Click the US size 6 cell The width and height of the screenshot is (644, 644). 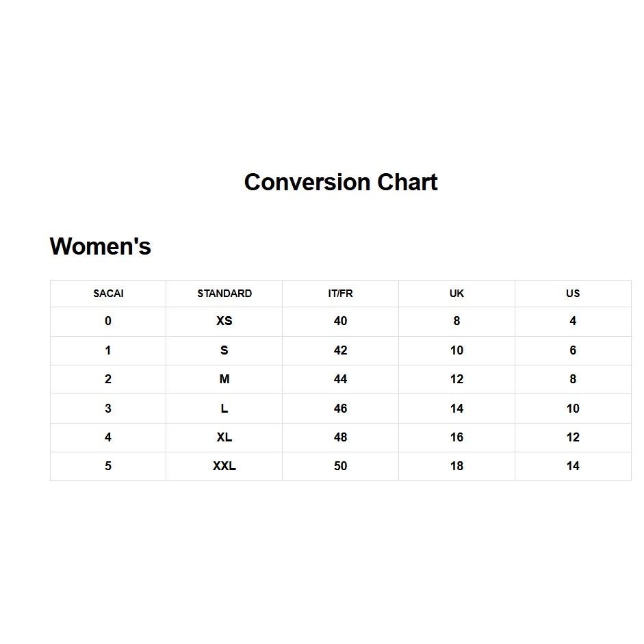click(x=573, y=351)
